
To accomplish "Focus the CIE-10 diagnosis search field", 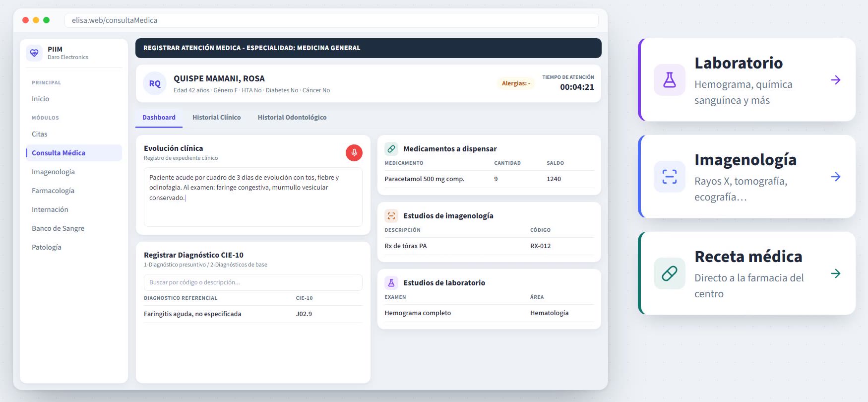I will point(253,282).
